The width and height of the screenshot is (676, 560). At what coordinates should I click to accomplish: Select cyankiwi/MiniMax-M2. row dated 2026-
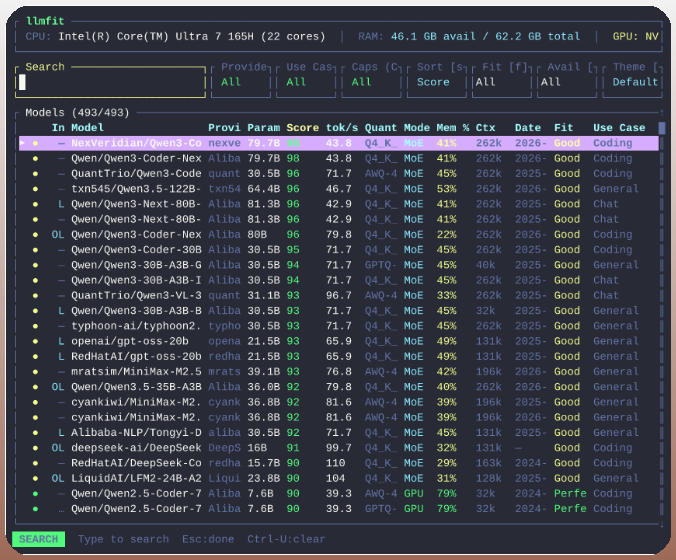pos(339,417)
